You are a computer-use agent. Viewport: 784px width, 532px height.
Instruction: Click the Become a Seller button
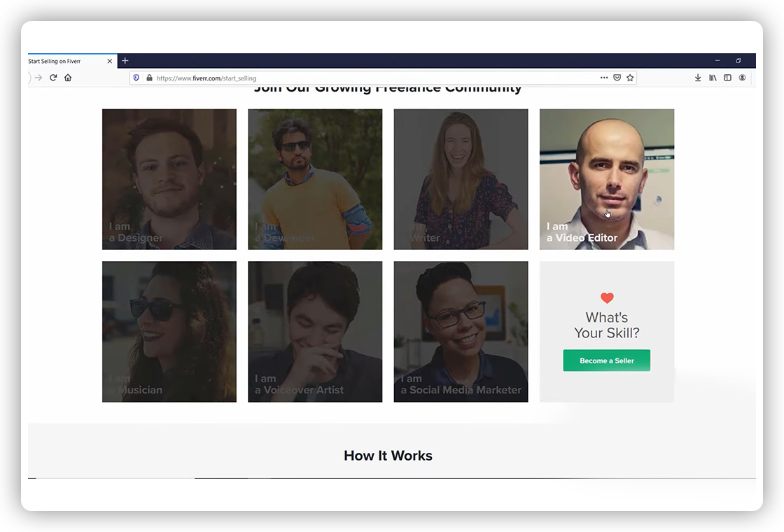[x=606, y=360]
